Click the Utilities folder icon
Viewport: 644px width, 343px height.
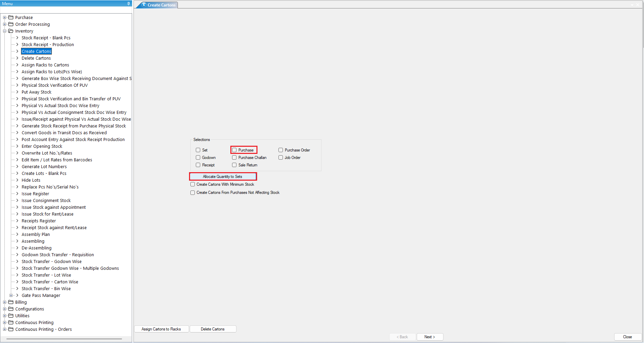pyautogui.click(x=11, y=316)
